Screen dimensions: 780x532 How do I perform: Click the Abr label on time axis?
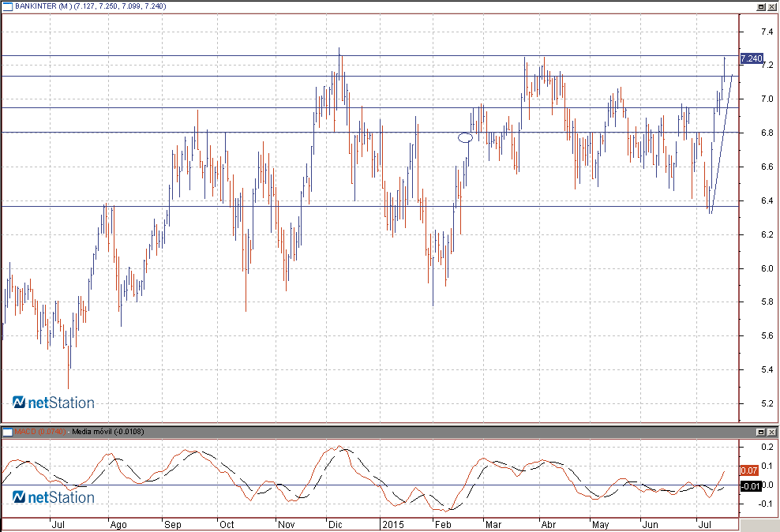[547, 524]
